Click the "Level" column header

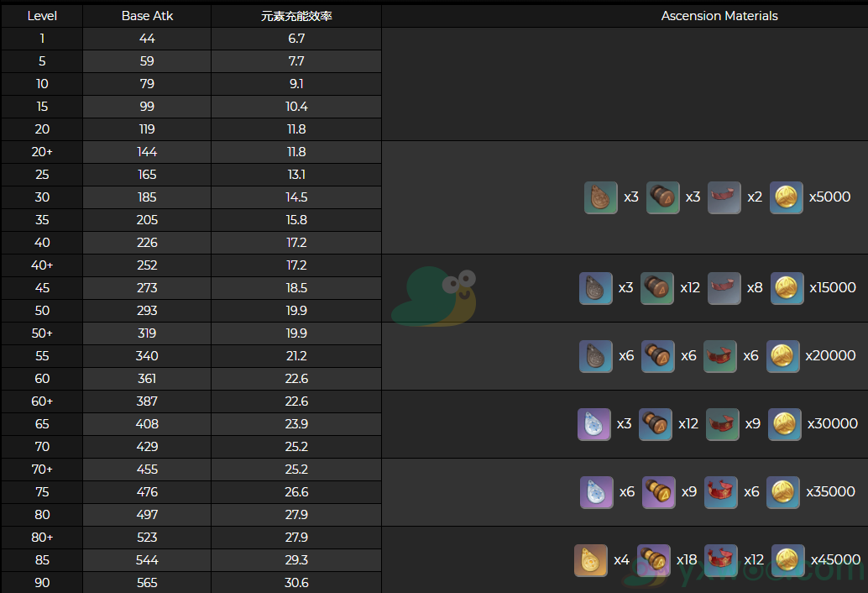pyautogui.click(x=42, y=16)
